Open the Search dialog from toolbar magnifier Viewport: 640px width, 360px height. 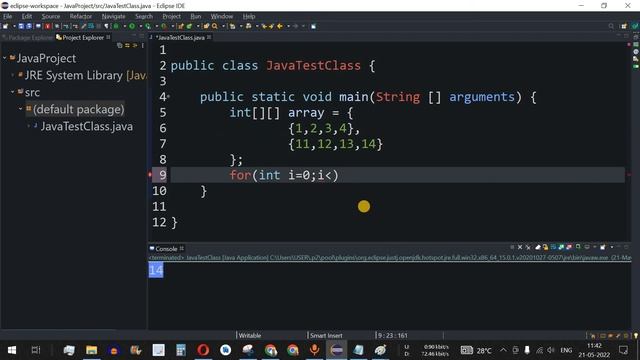coord(215,26)
